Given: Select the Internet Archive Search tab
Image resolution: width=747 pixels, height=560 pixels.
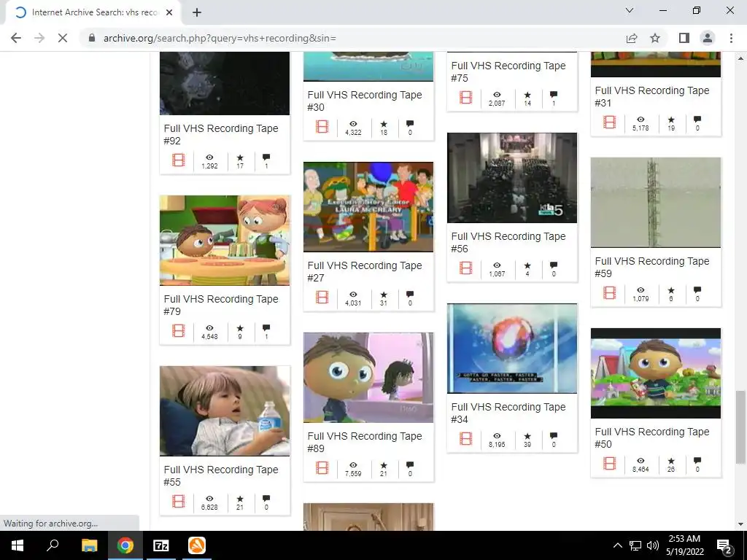Looking at the screenshot, I should 93,12.
